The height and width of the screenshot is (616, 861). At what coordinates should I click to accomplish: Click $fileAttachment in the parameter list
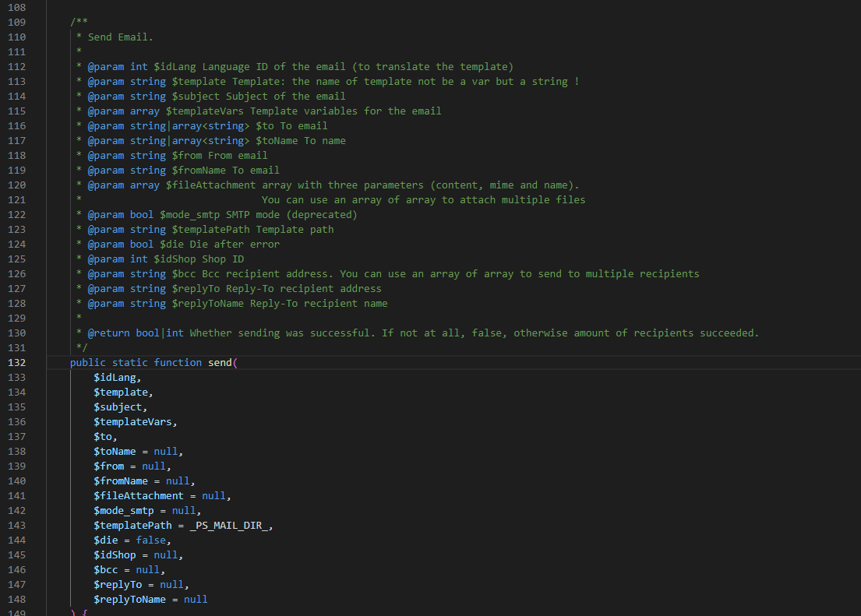[x=139, y=496]
